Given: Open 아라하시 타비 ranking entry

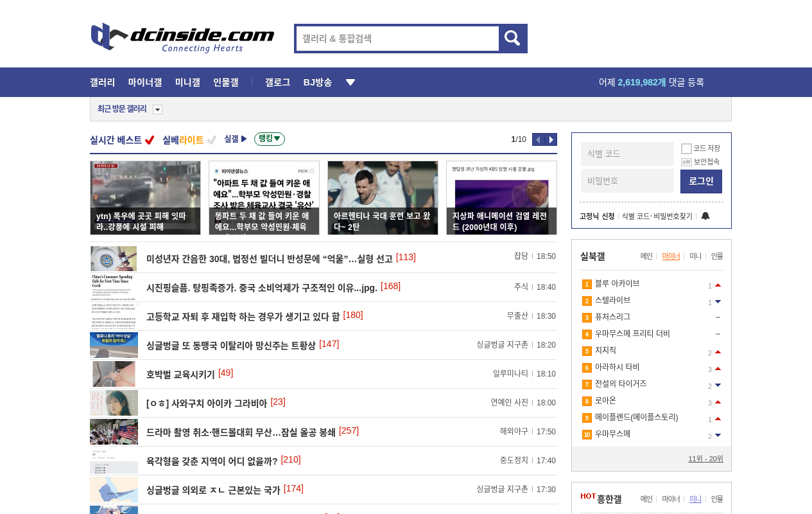Looking at the screenshot, I should (617, 367).
